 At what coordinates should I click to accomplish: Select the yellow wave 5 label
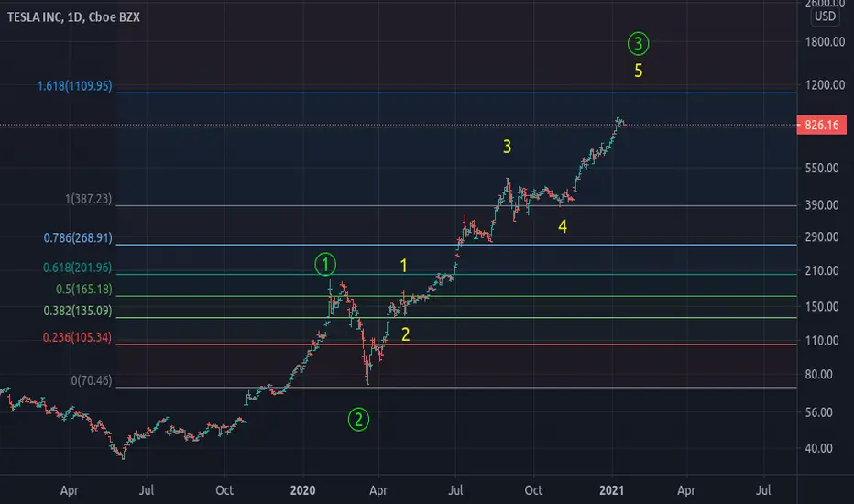point(639,71)
